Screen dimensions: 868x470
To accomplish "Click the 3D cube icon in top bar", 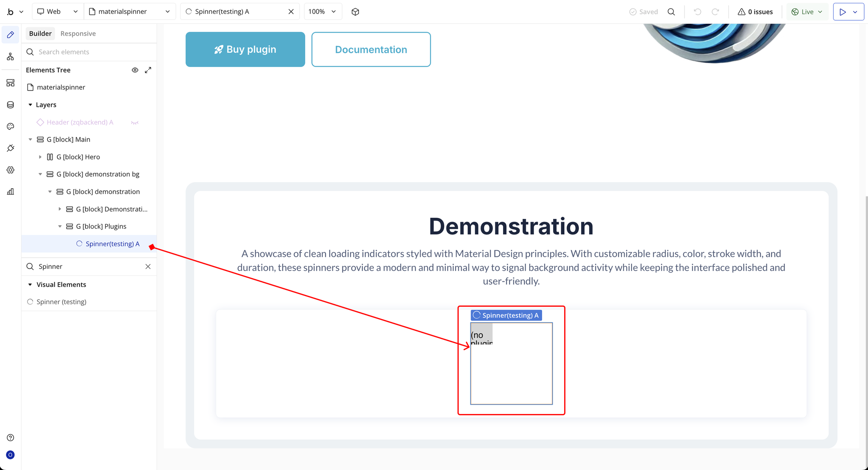I will coord(355,12).
